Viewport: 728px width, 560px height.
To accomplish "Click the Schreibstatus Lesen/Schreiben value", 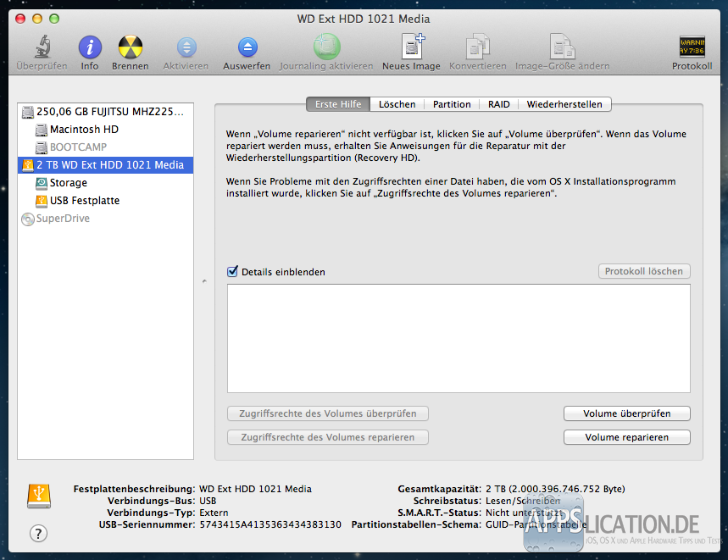I will pyautogui.click(x=523, y=501).
